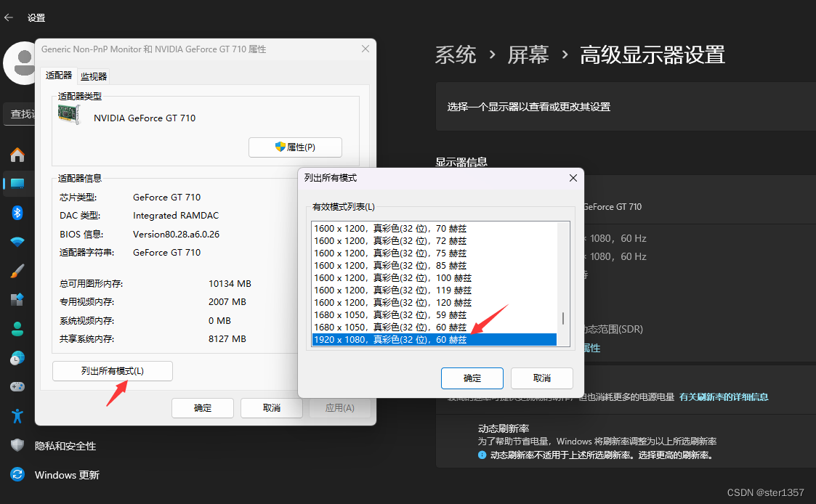Image resolution: width=816 pixels, height=504 pixels.
Task: Click the 10134 MB total graphics memory value
Action: point(230,283)
